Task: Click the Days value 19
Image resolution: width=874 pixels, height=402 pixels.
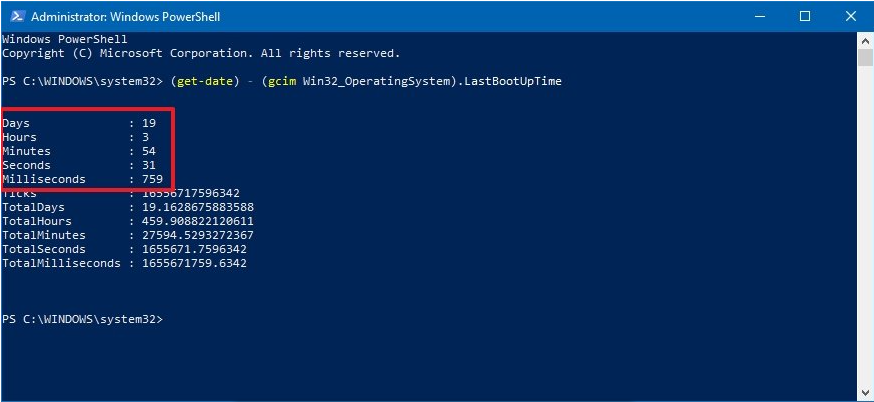Action: pyautogui.click(x=149, y=123)
